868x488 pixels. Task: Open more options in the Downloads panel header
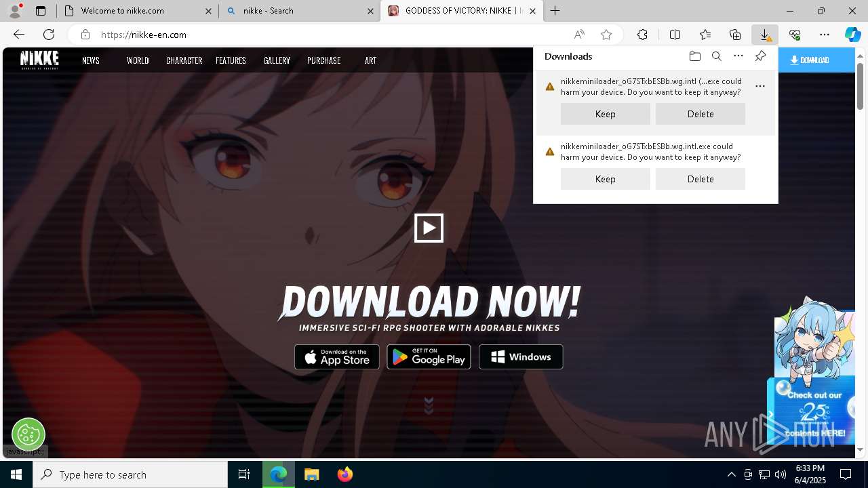[x=738, y=56]
